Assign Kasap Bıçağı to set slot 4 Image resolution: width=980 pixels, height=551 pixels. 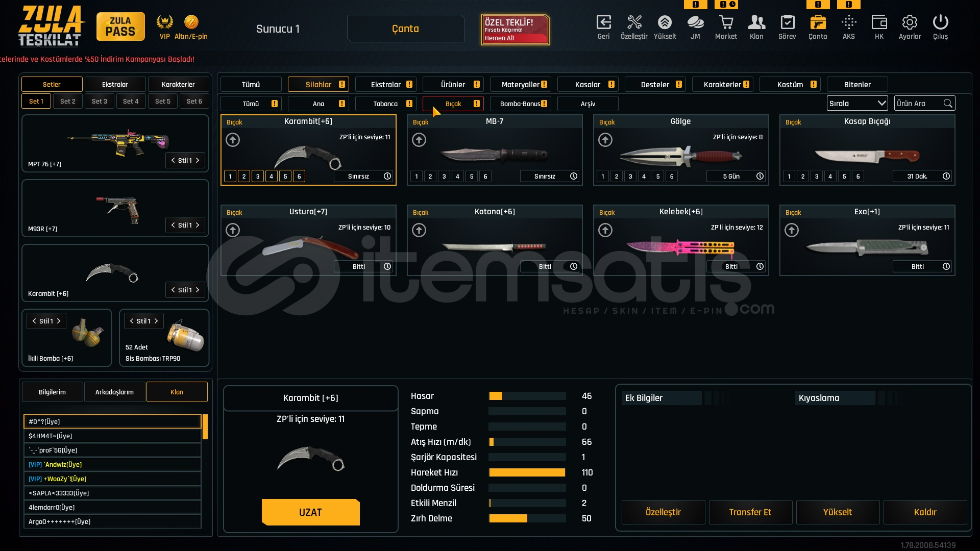[830, 176]
